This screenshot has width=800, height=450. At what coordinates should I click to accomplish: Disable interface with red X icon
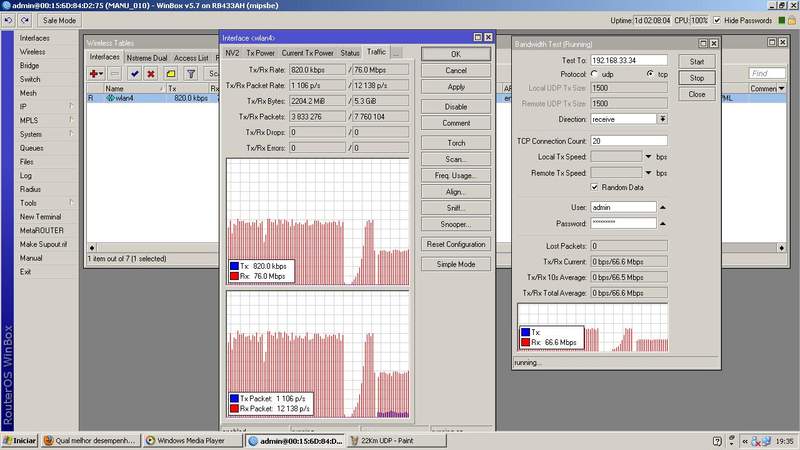point(151,73)
